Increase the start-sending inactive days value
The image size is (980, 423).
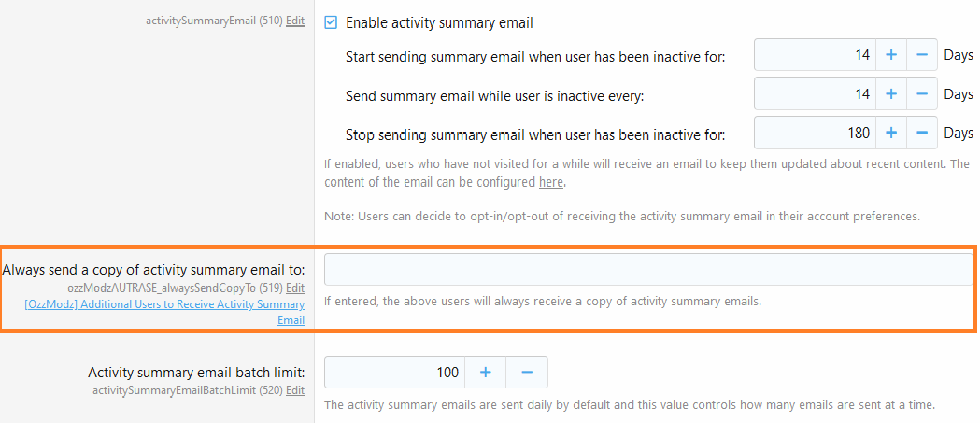890,56
